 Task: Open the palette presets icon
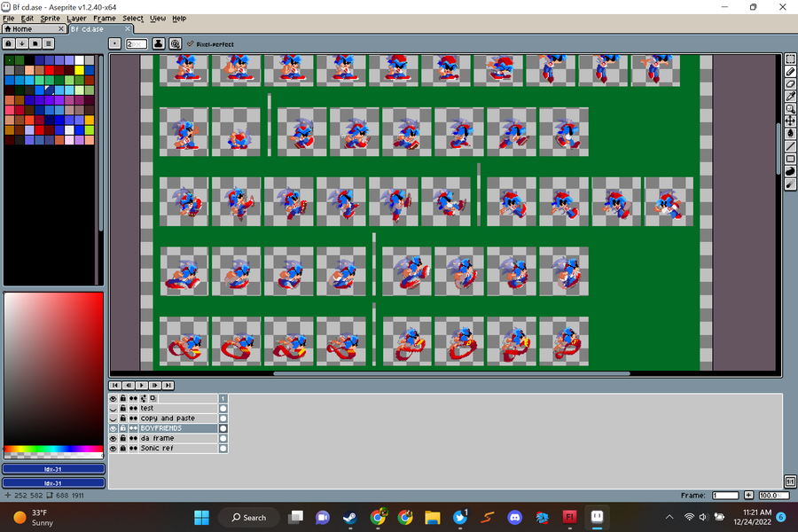point(35,43)
